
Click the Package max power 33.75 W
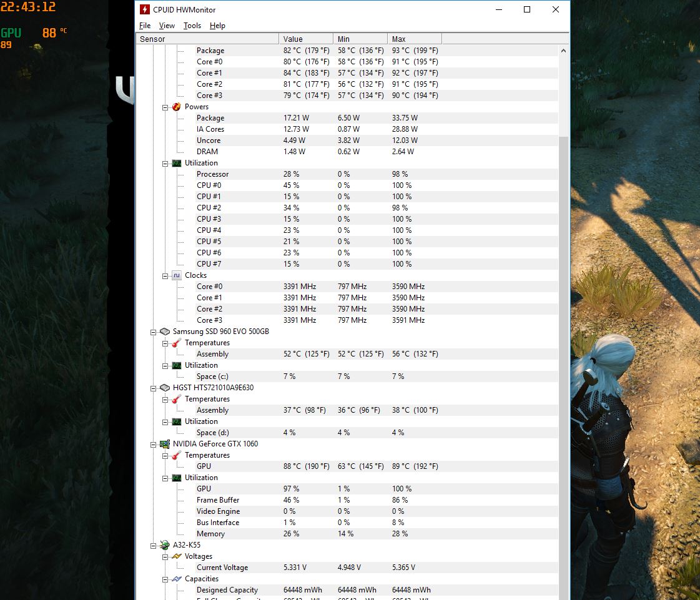(405, 118)
